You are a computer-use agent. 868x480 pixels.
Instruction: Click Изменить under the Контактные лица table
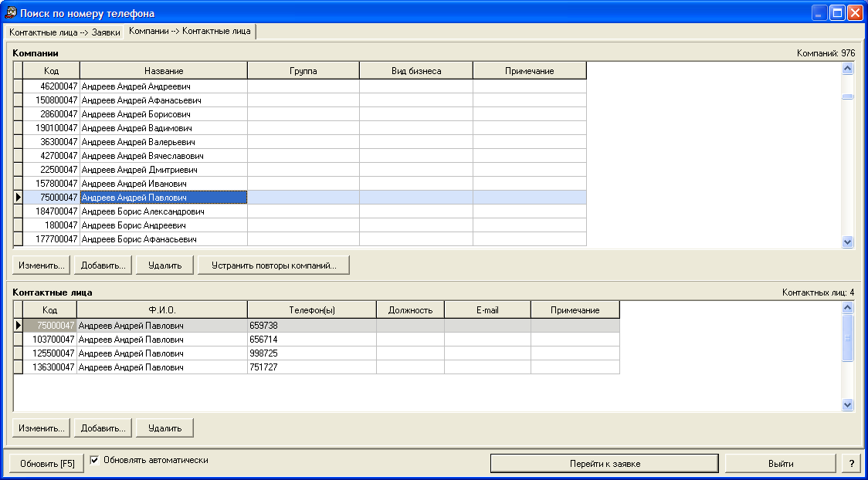tap(42, 428)
